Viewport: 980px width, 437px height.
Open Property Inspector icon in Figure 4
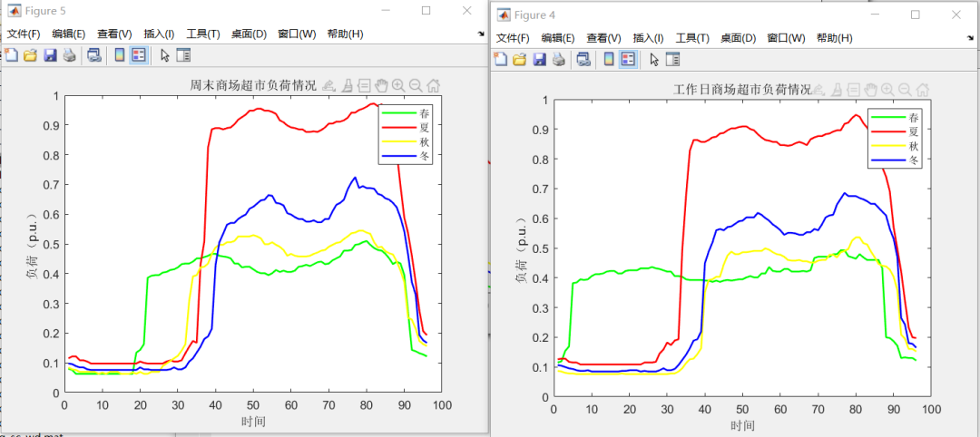coord(672,59)
